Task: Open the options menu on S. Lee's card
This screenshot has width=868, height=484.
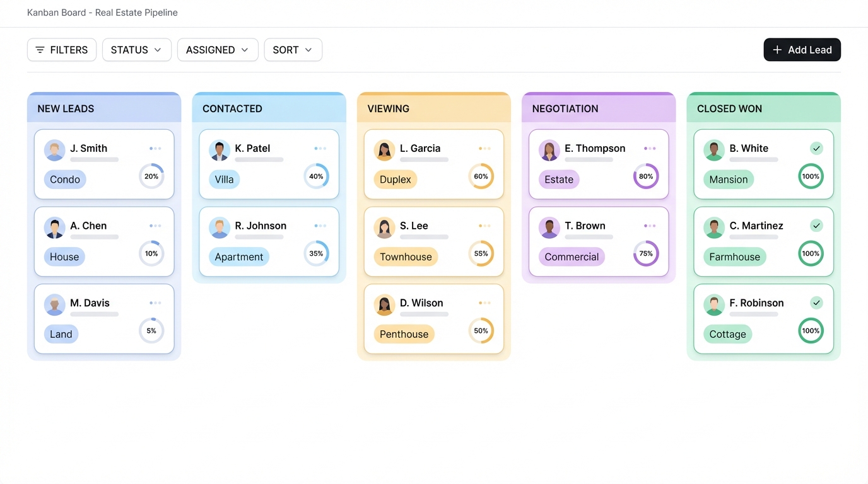Action: [x=485, y=225]
